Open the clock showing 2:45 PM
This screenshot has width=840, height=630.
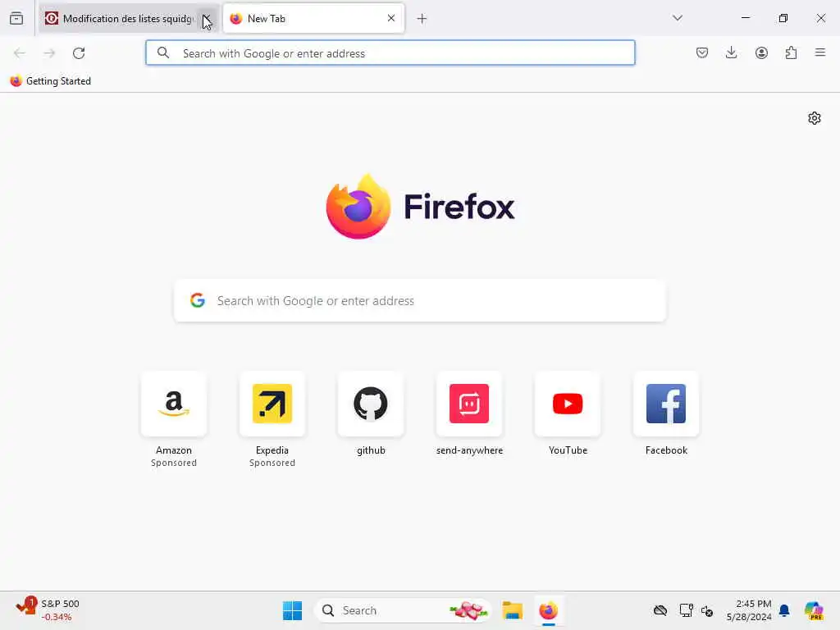point(749,610)
